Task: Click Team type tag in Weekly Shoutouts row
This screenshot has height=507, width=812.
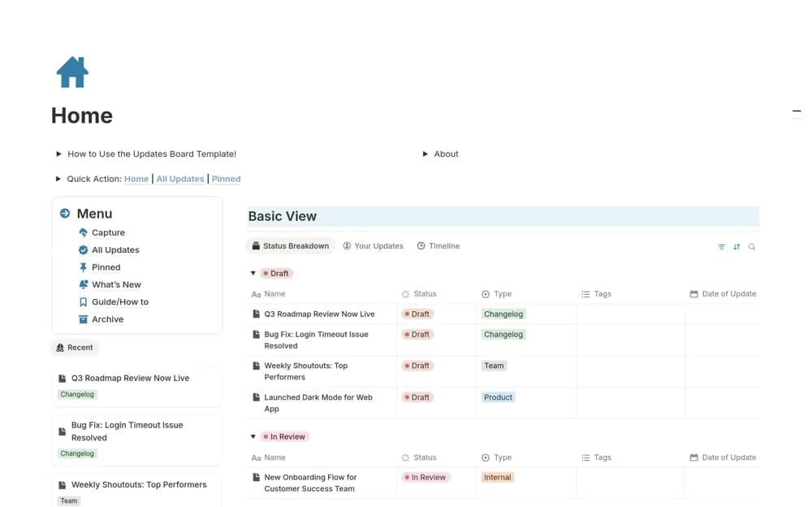Action: 494,366
